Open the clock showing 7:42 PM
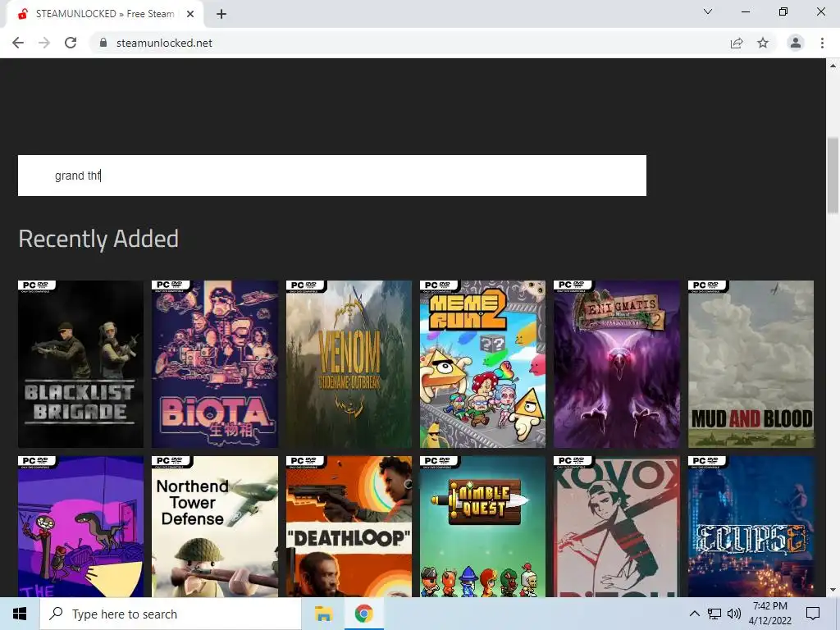The width and height of the screenshot is (840, 630). tap(769, 614)
